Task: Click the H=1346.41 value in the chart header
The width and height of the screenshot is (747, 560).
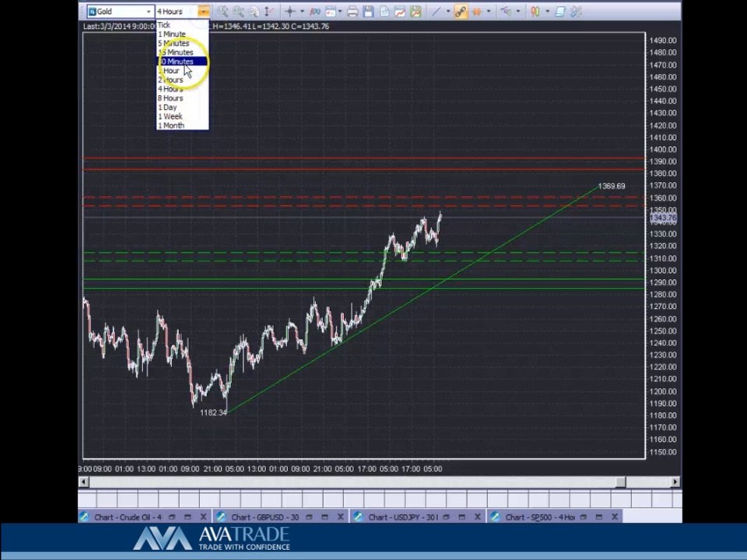Action: (232, 26)
